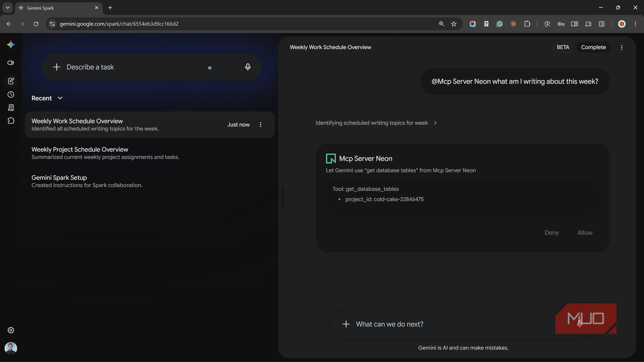The width and height of the screenshot is (644, 362).
Task: Click the user message about writing this week
Action: pyautogui.click(x=515, y=81)
